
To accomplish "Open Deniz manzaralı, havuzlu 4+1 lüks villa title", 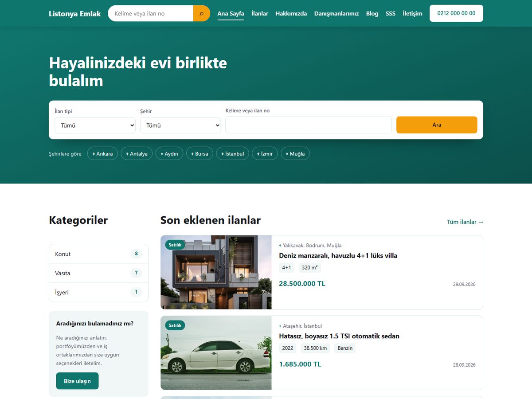I will (338, 255).
